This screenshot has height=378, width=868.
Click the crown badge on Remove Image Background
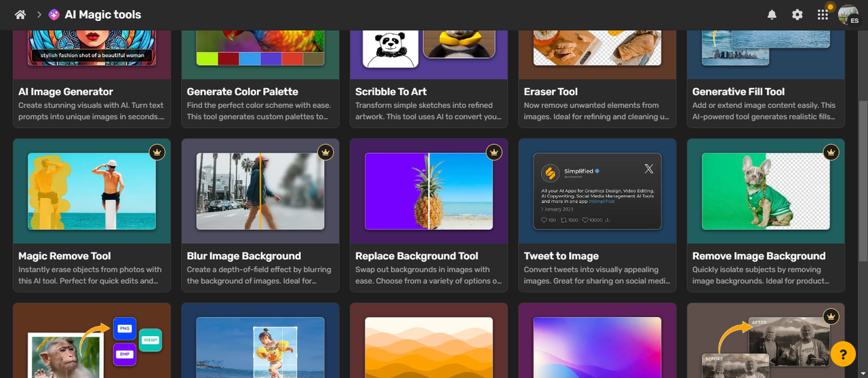point(831,152)
